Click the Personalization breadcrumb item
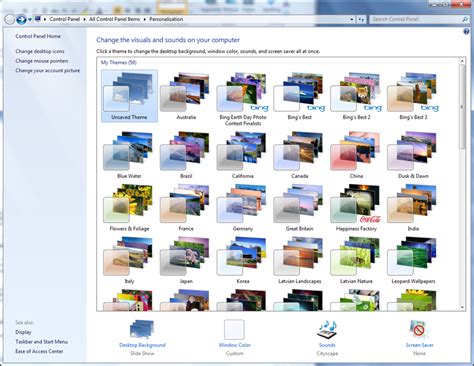 tap(166, 19)
